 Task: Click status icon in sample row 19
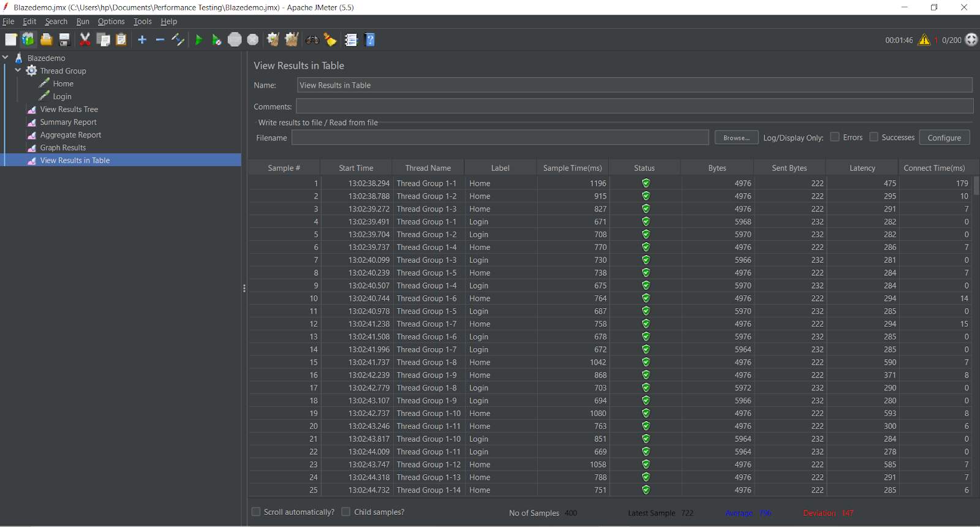pyautogui.click(x=646, y=413)
